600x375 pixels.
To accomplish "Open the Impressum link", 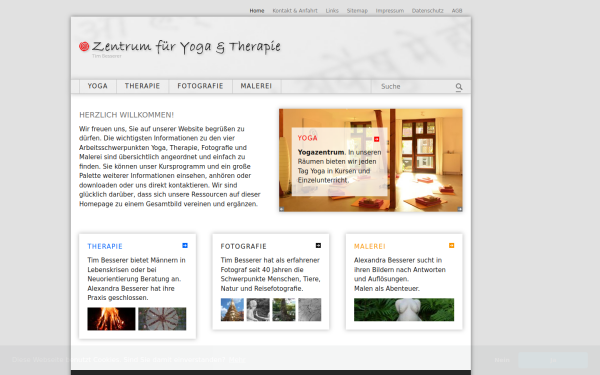I will pos(390,11).
